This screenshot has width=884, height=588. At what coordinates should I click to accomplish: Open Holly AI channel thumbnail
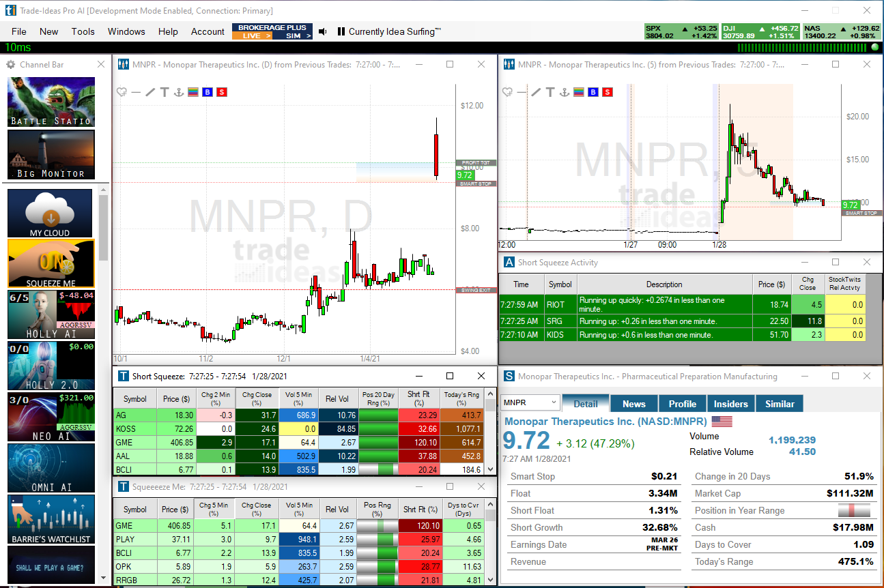point(51,314)
